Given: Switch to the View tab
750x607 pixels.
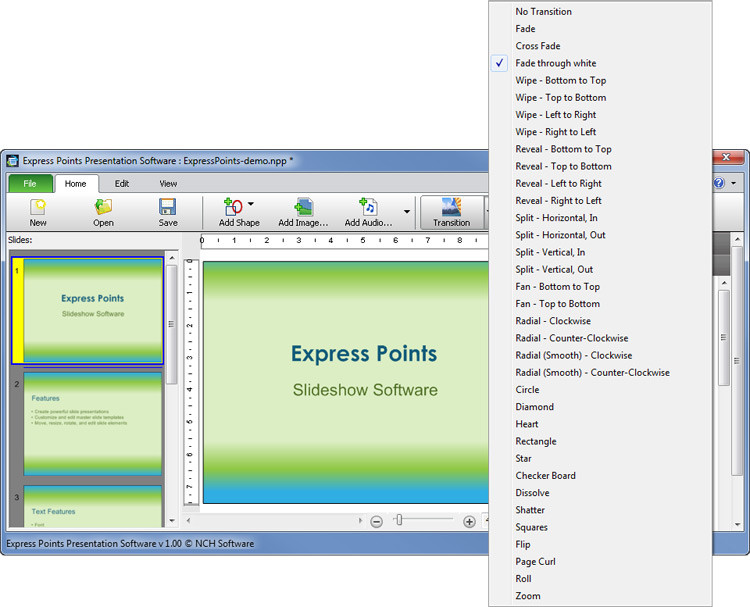Looking at the screenshot, I should point(168,184).
